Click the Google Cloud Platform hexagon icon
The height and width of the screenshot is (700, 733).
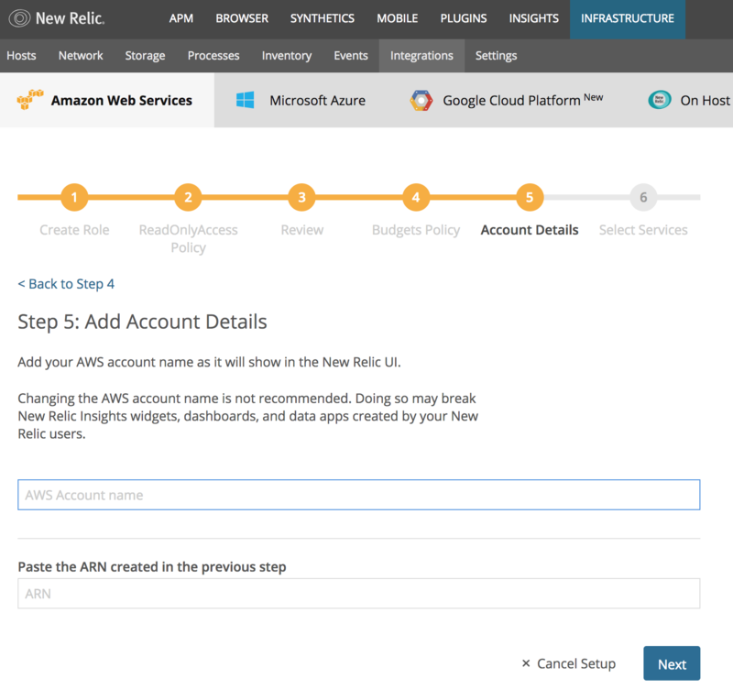point(421,100)
